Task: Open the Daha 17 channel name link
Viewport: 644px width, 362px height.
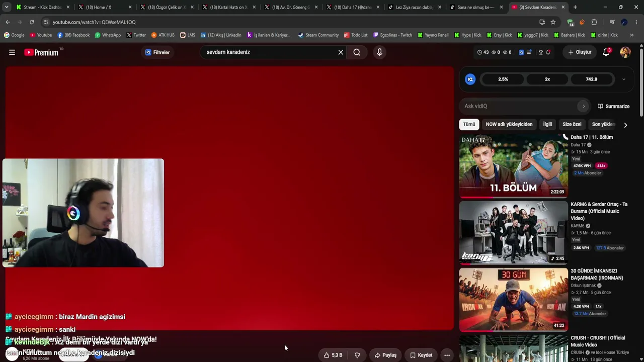Action: click(578, 145)
